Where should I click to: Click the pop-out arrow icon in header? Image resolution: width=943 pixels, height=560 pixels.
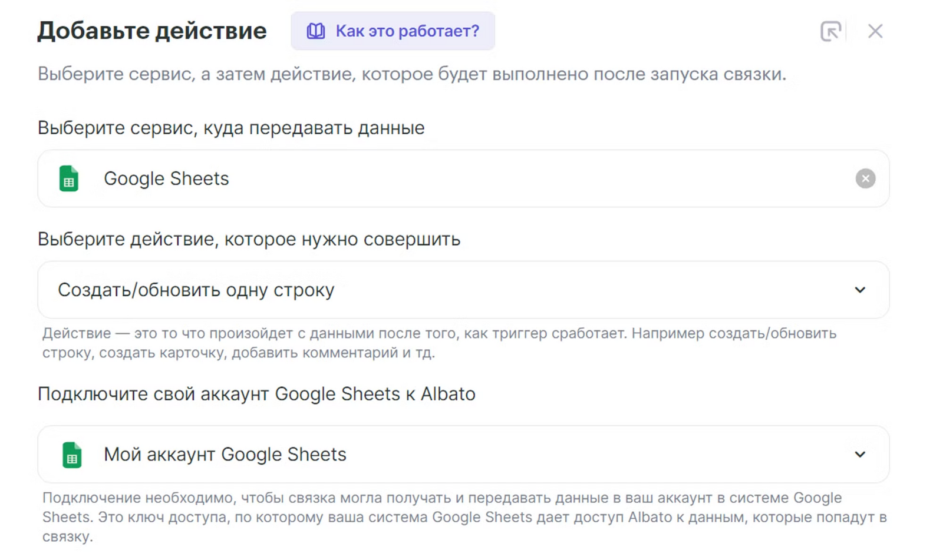(x=830, y=31)
